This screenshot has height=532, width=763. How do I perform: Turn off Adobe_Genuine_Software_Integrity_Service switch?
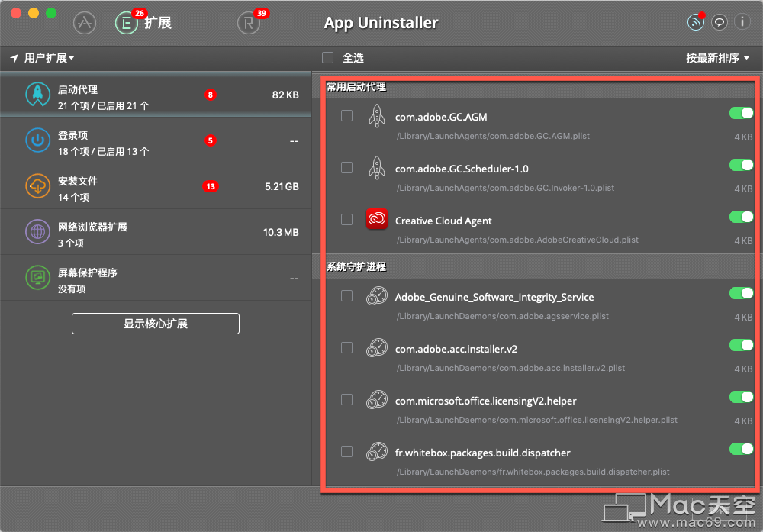[741, 293]
